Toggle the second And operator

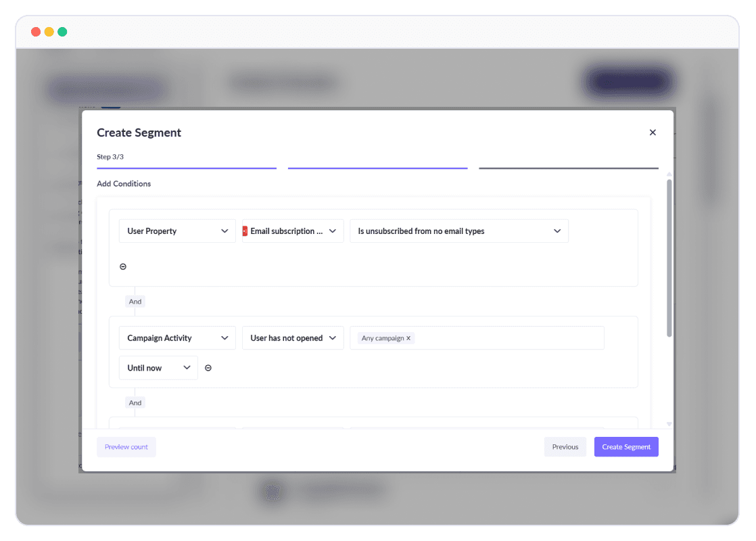(x=135, y=402)
